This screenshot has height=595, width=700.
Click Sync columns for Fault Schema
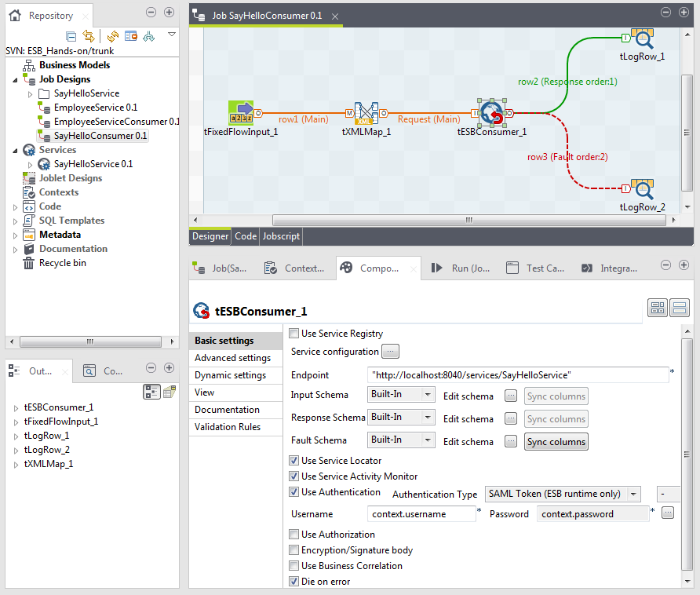[x=556, y=442]
